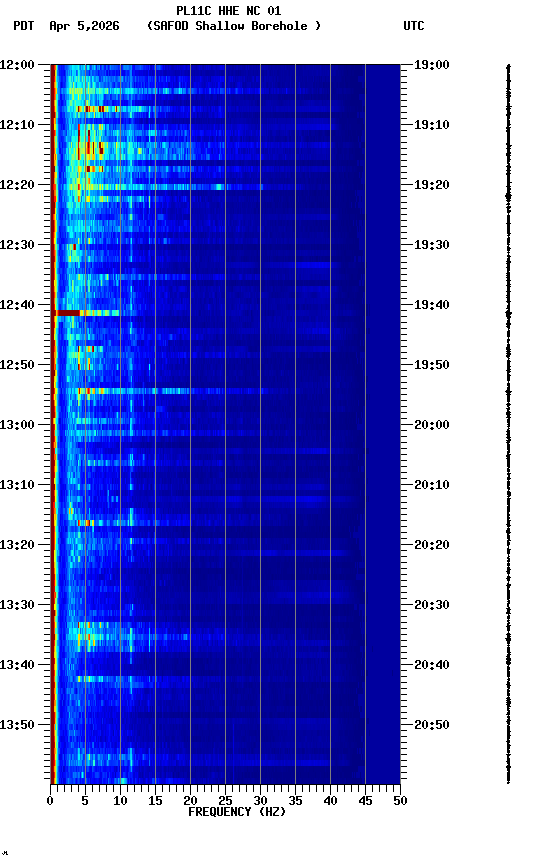Screen dimensions: 552x864
Task: Click the 45 Hz frequency tick label
Action: pyautogui.click(x=365, y=801)
